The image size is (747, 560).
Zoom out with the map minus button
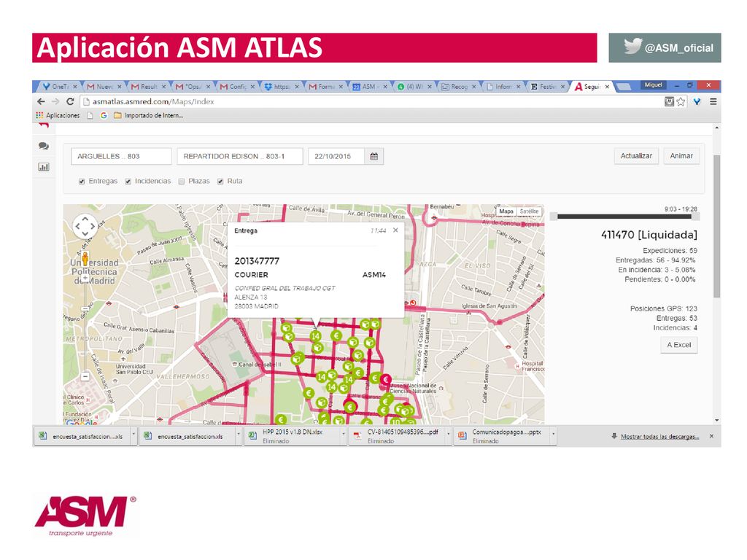tap(85, 377)
